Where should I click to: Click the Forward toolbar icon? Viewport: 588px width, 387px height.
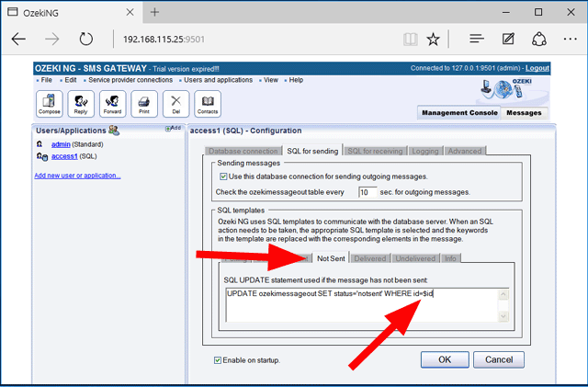112,104
